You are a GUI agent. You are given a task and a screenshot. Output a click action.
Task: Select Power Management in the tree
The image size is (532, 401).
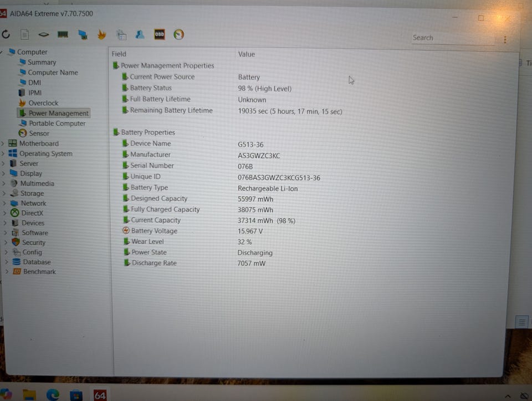click(54, 113)
